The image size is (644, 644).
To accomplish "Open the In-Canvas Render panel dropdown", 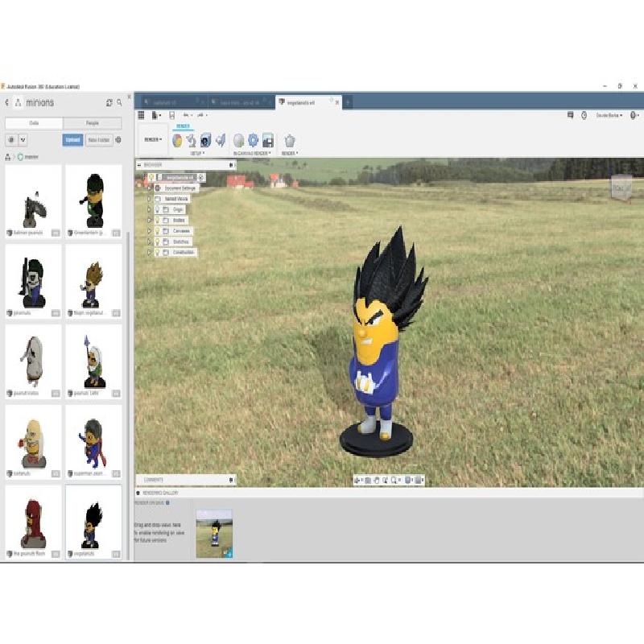I will 252,153.
